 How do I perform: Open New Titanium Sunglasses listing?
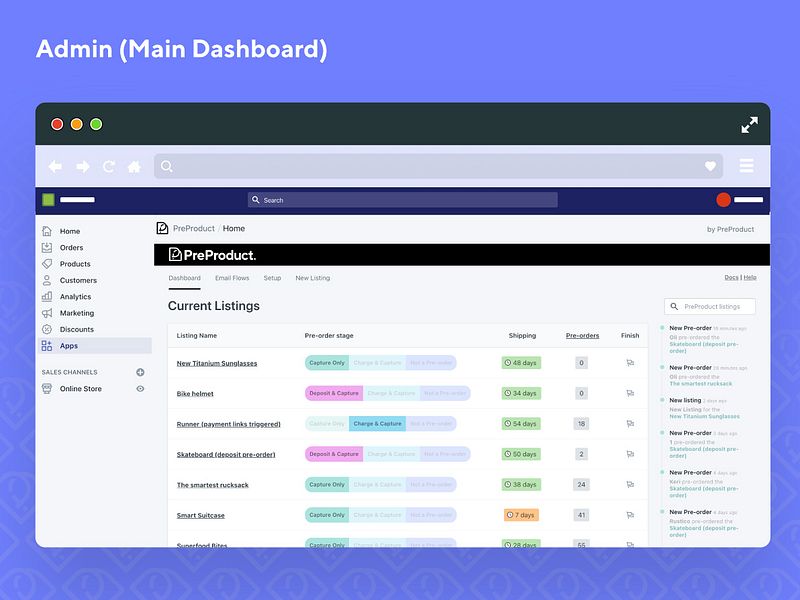point(217,363)
